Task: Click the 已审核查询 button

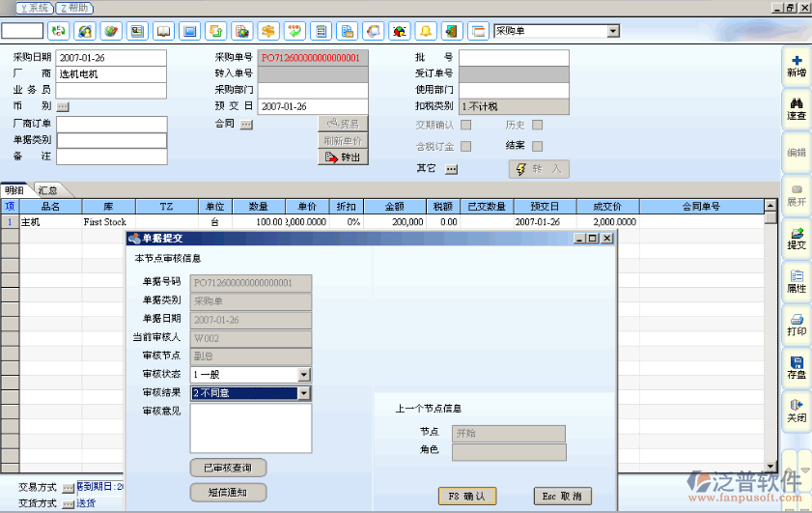Action: pos(228,468)
